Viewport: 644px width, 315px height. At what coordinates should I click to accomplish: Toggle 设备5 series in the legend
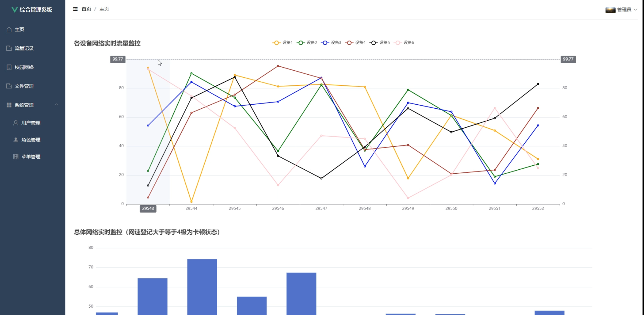pyautogui.click(x=380, y=43)
